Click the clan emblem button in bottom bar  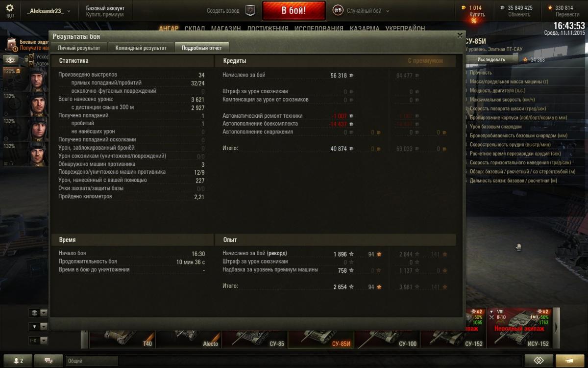[x=539, y=361]
